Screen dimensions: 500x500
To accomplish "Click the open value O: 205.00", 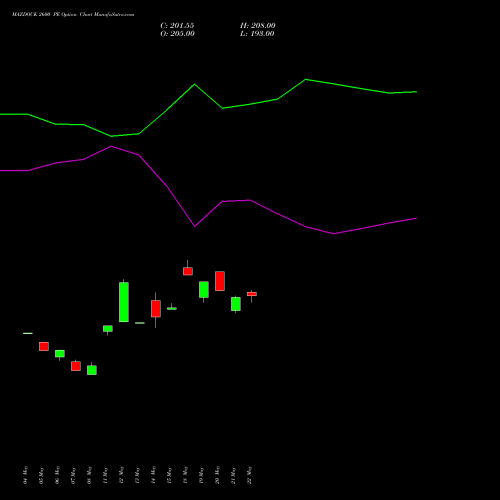I will click(177, 34).
